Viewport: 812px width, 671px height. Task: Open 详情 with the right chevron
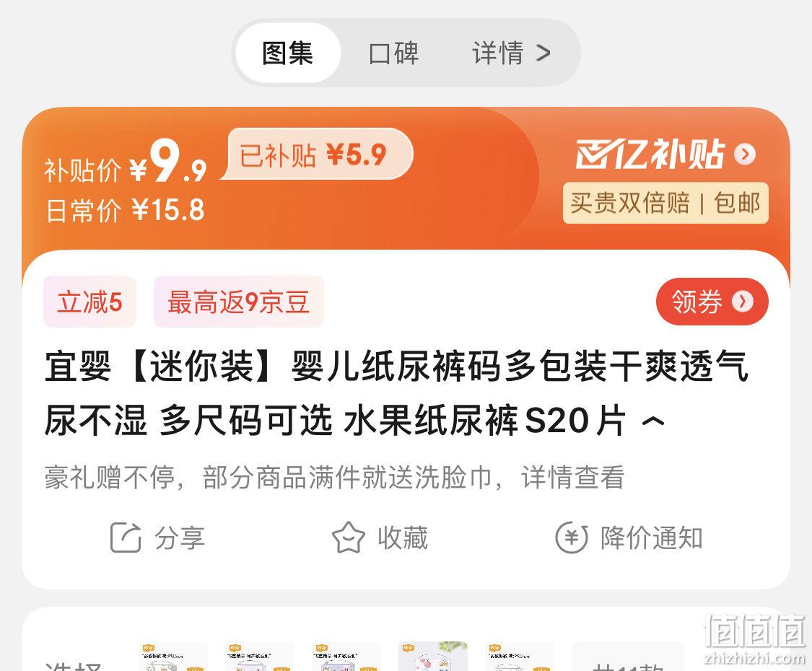click(510, 53)
